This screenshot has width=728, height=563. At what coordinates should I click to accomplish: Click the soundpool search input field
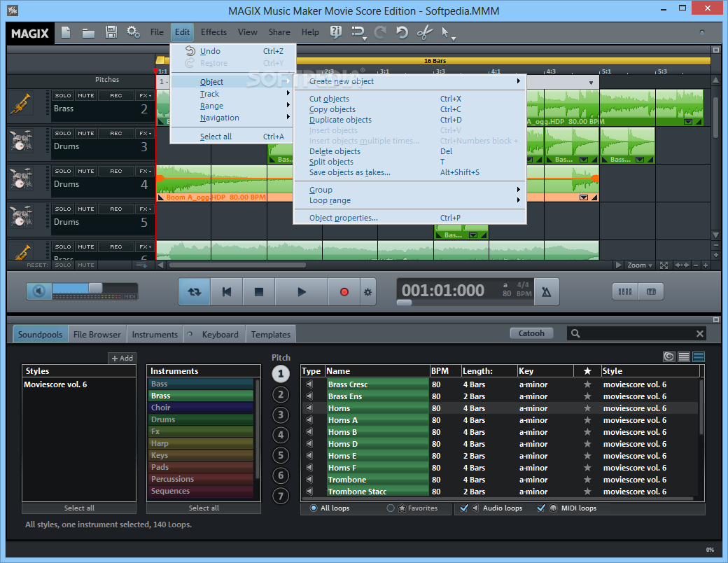click(x=637, y=333)
